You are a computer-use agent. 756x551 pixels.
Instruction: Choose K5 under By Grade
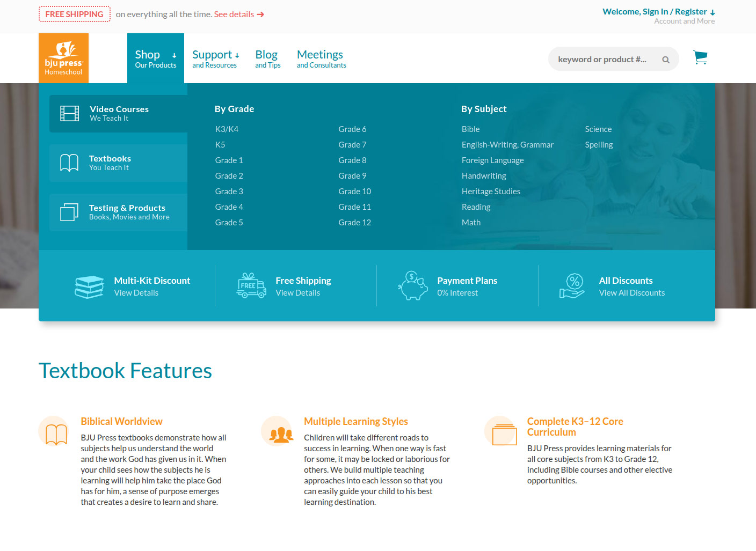[x=220, y=145]
